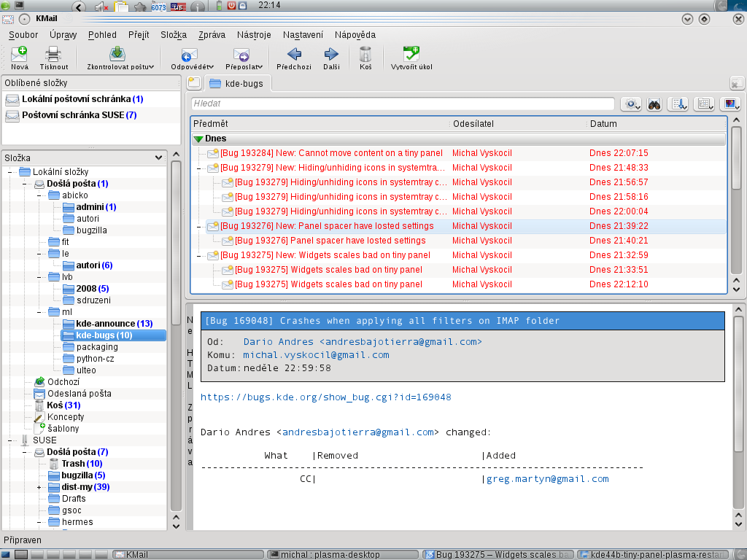Go to previous message (Předchozí)

pyautogui.click(x=294, y=58)
